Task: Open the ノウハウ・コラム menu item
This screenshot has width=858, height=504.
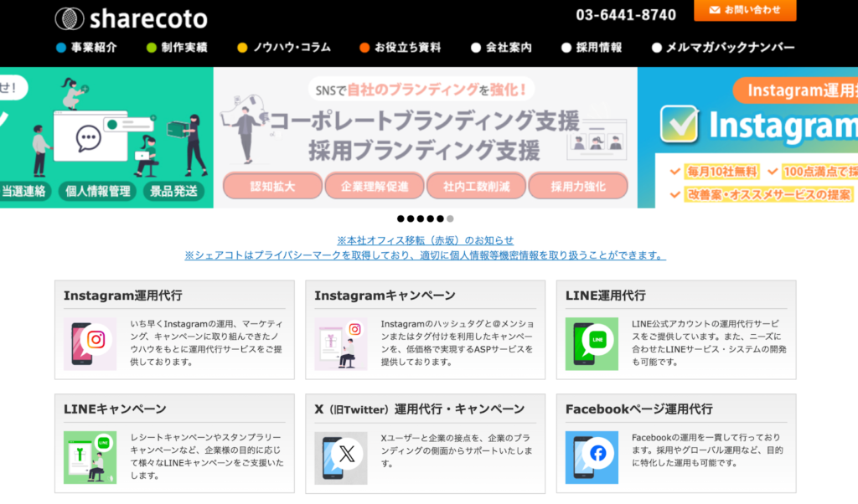Action: (x=291, y=48)
